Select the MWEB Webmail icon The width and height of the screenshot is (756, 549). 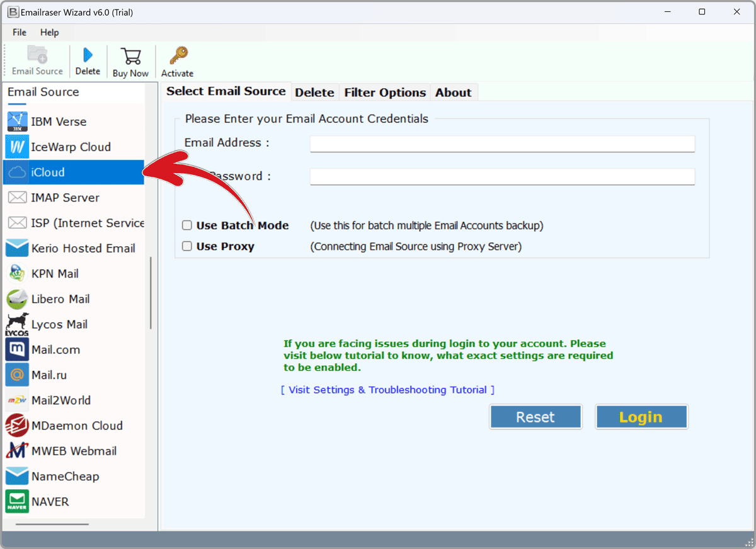click(17, 451)
